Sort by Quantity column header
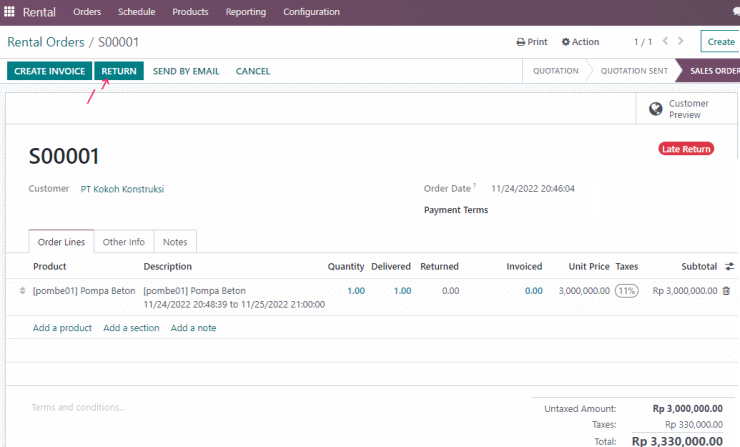Viewport: 740px width, 447px height. [346, 267]
